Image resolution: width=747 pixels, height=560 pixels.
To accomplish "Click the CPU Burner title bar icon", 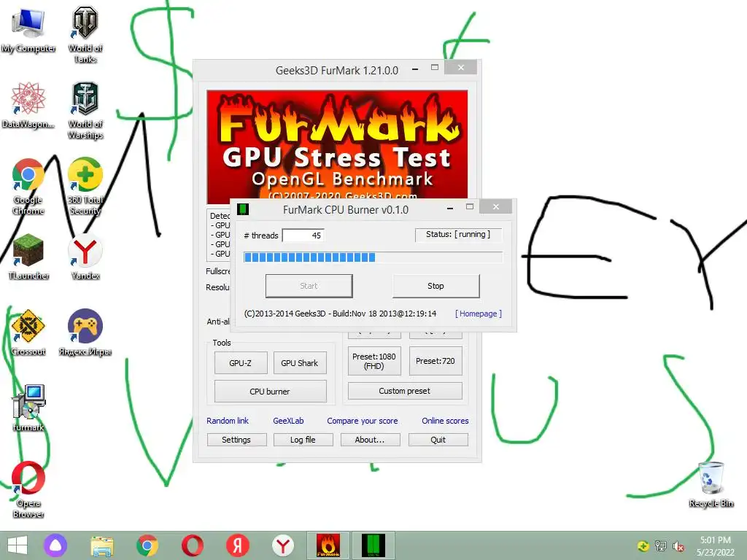I will point(243,209).
